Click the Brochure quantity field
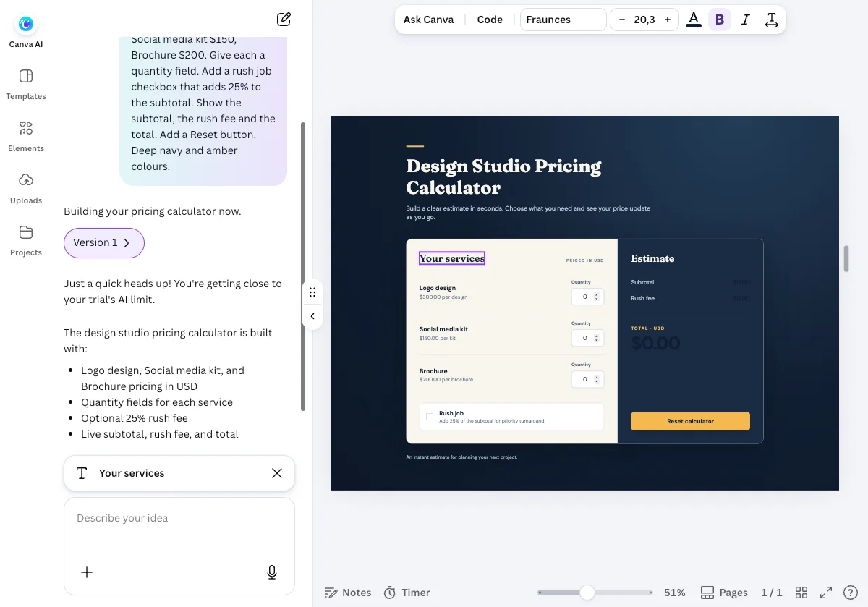Image resolution: width=868 pixels, height=607 pixels. [x=587, y=379]
